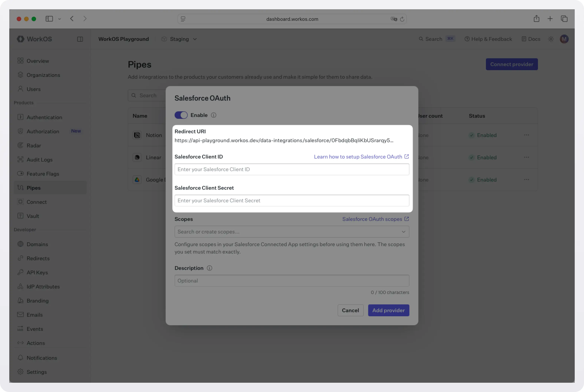The image size is (584, 392).
Task: Click the info icon beside Description
Action: tap(209, 268)
